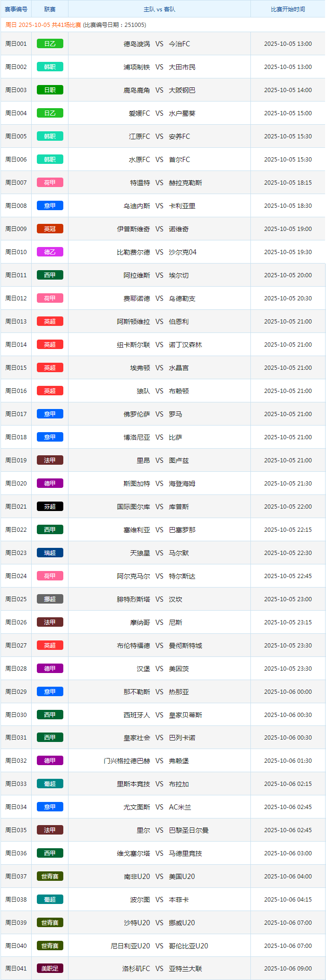Screen dimensions: 326x980
Task: Click the pink 荷甲 badge beside 特温特
Action: 50,183
